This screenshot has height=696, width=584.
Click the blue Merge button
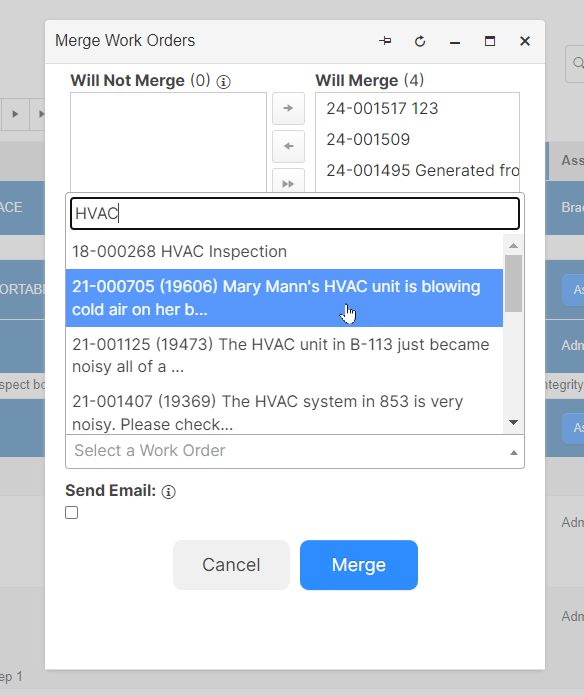pyautogui.click(x=359, y=565)
